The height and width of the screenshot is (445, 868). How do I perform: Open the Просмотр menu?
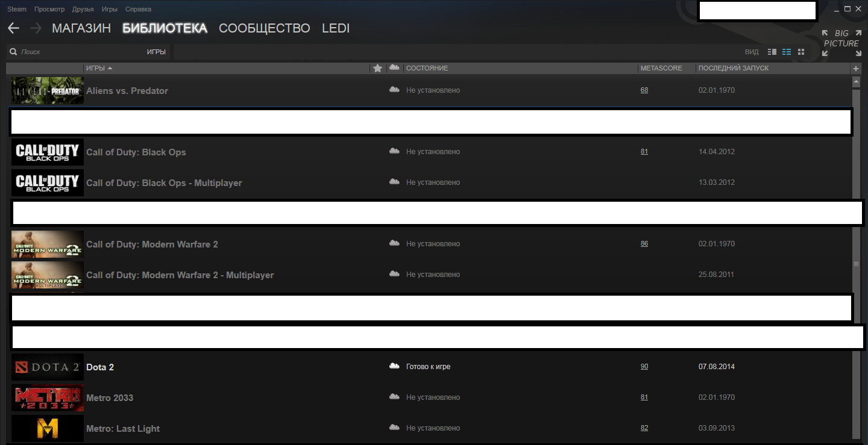pyautogui.click(x=49, y=9)
